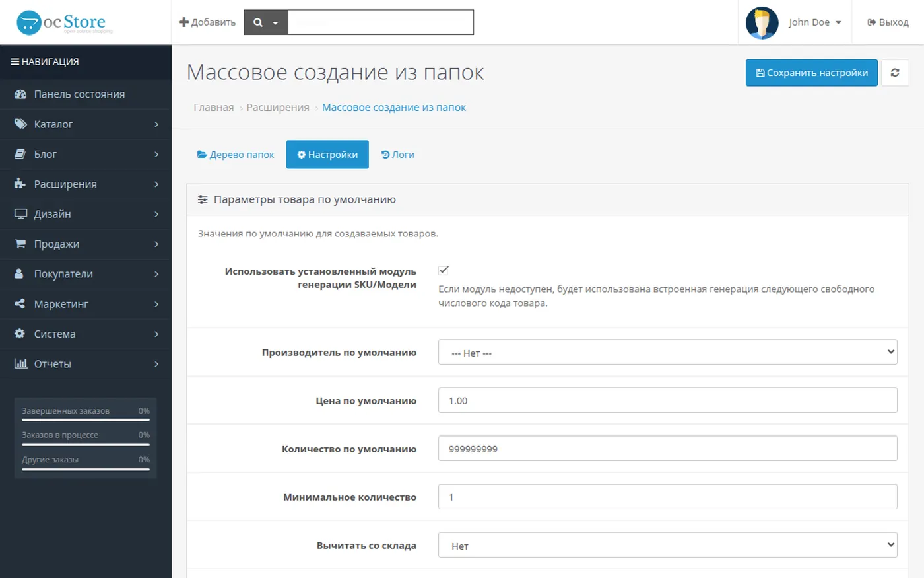Switch to Дерево папок tab
The width and height of the screenshot is (924, 578).
pos(236,155)
